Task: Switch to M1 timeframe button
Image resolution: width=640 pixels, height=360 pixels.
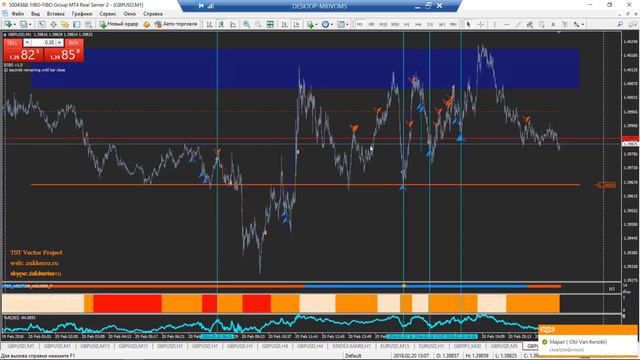Action: [360, 24]
